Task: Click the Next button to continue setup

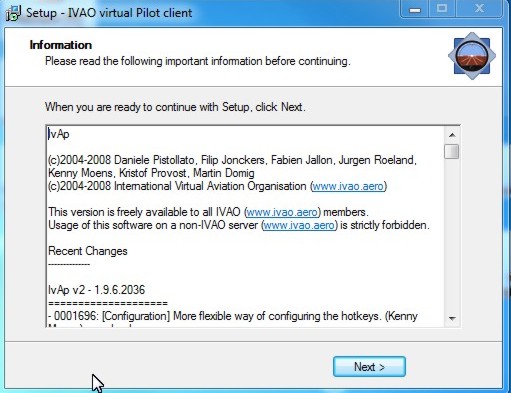Action: tap(369, 367)
